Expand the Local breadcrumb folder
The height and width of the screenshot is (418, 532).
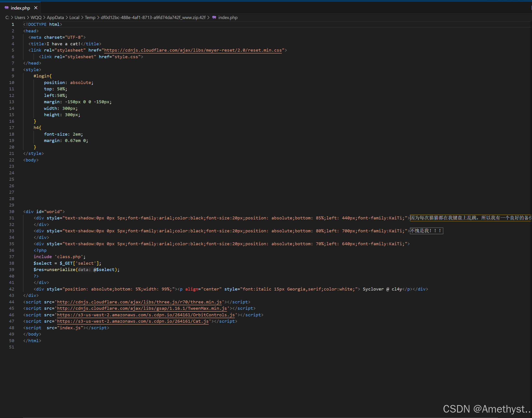pos(74,17)
